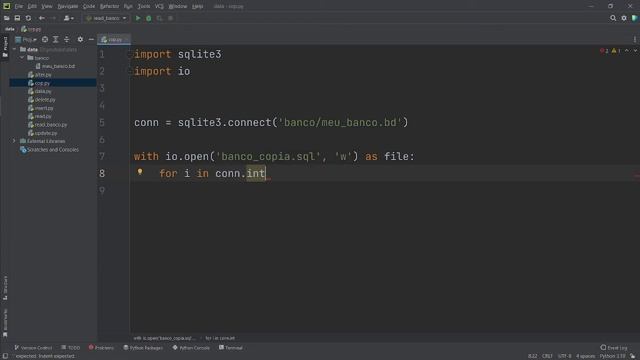Click the lightbulb quick-fix icon on line 8
The width and height of the screenshot is (640, 360).
tap(140, 172)
